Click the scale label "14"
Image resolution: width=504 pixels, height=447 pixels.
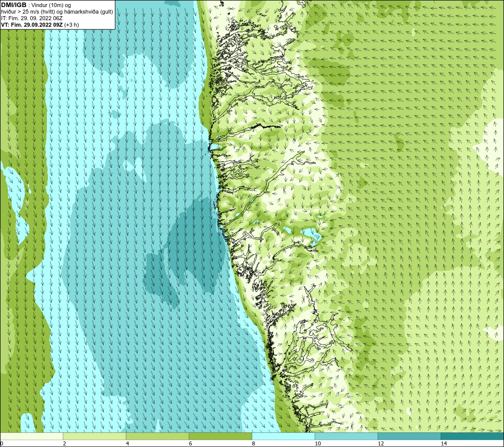tap(444, 443)
